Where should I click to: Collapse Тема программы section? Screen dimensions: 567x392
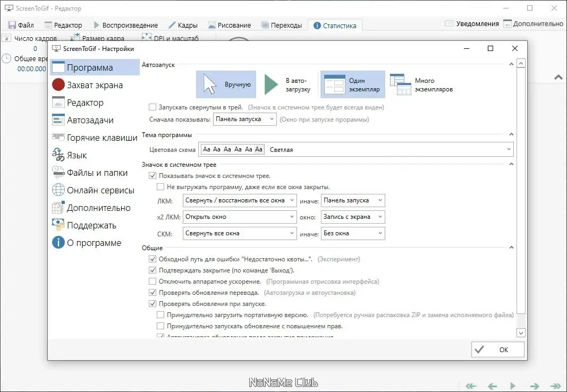click(511, 134)
